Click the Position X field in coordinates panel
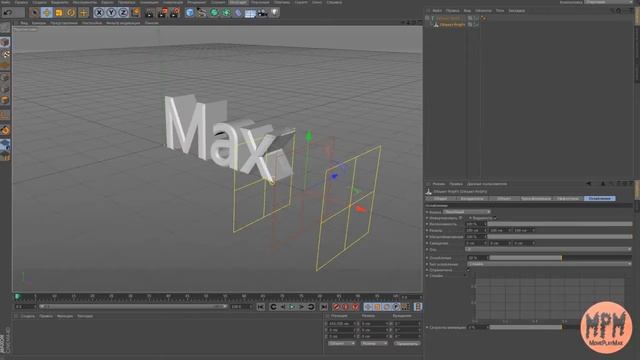Image resolution: width=640 pixels, height=360 pixels. click(341, 324)
